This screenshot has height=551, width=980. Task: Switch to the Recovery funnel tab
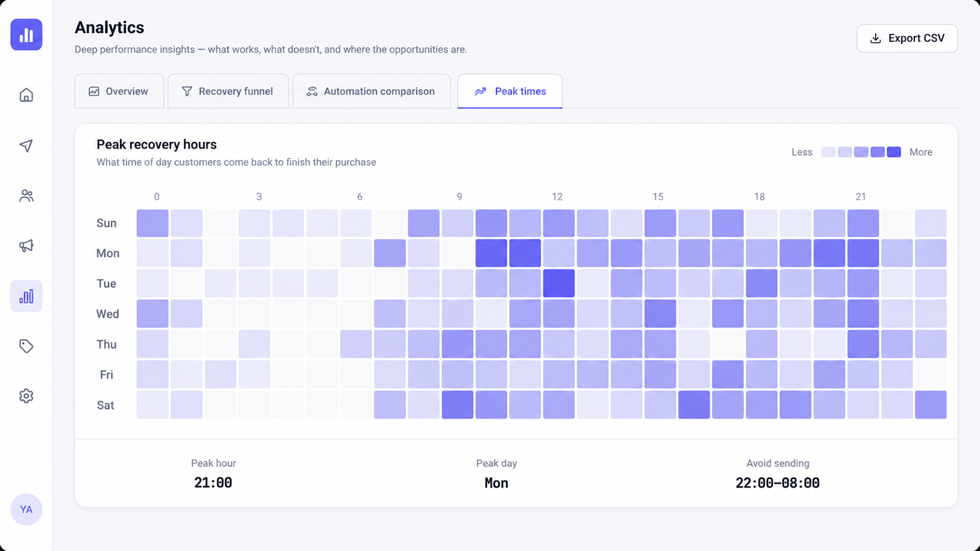click(x=228, y=91)
